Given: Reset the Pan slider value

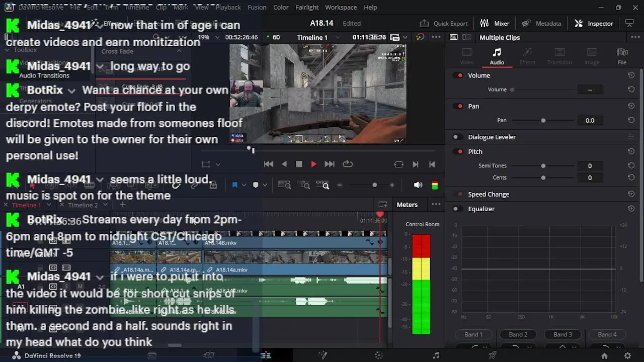Looking at the screenshot, I should 631,120.
